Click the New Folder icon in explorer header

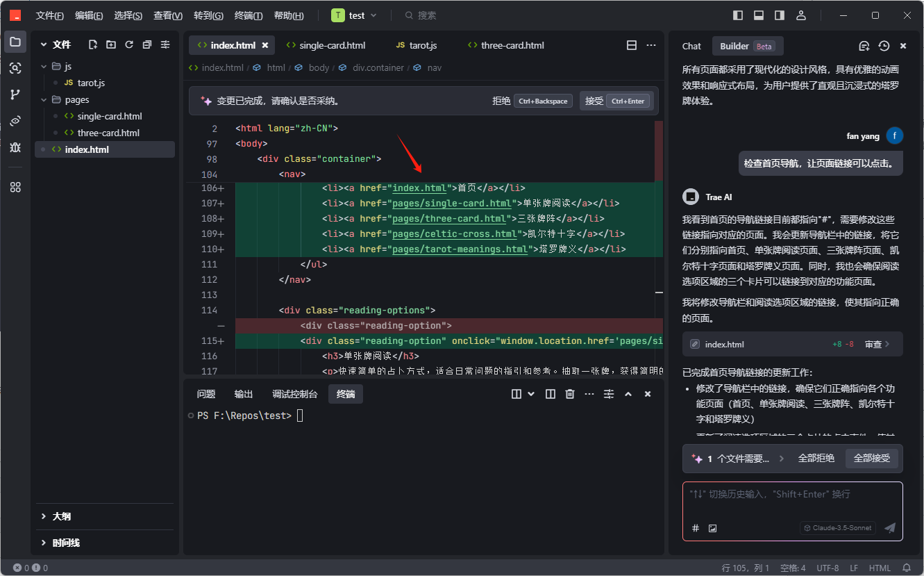[x=111, y=44]
